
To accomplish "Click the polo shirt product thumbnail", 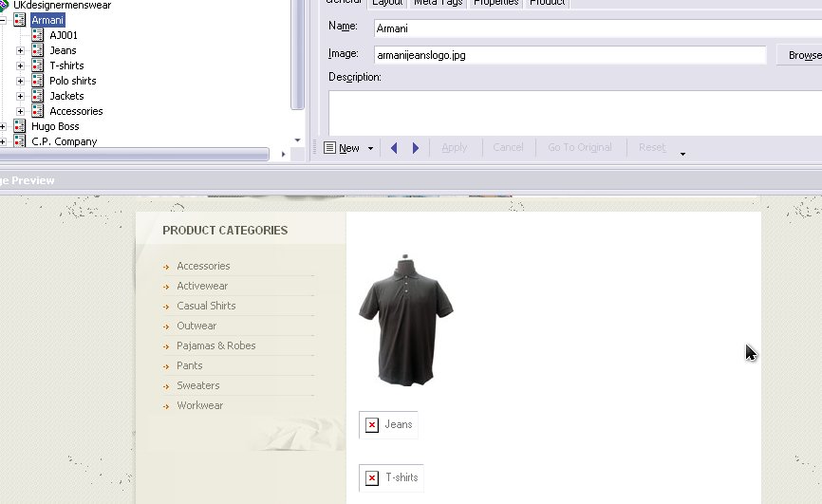I will [406, 320].
